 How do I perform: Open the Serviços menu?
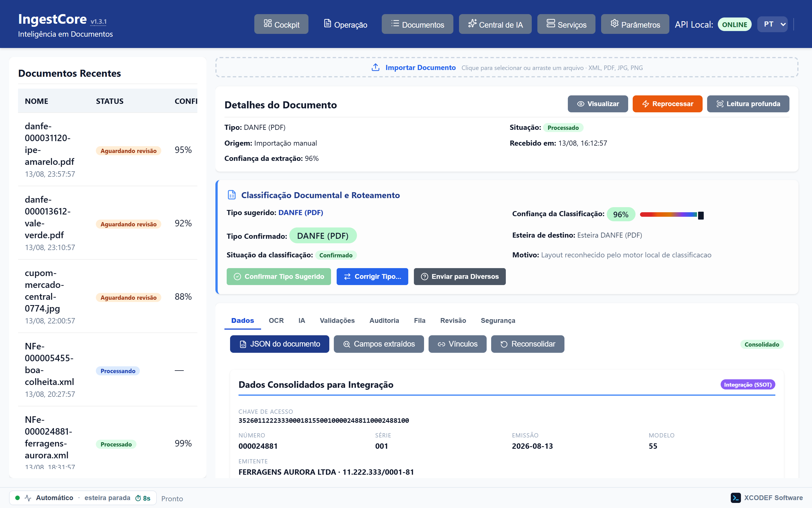[566, 24]
